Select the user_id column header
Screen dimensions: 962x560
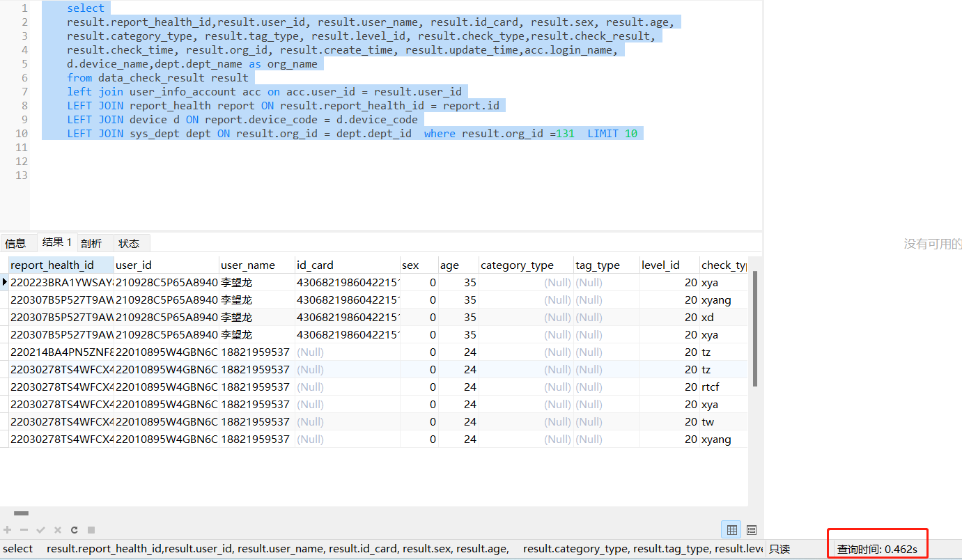(x=166, y=265)
